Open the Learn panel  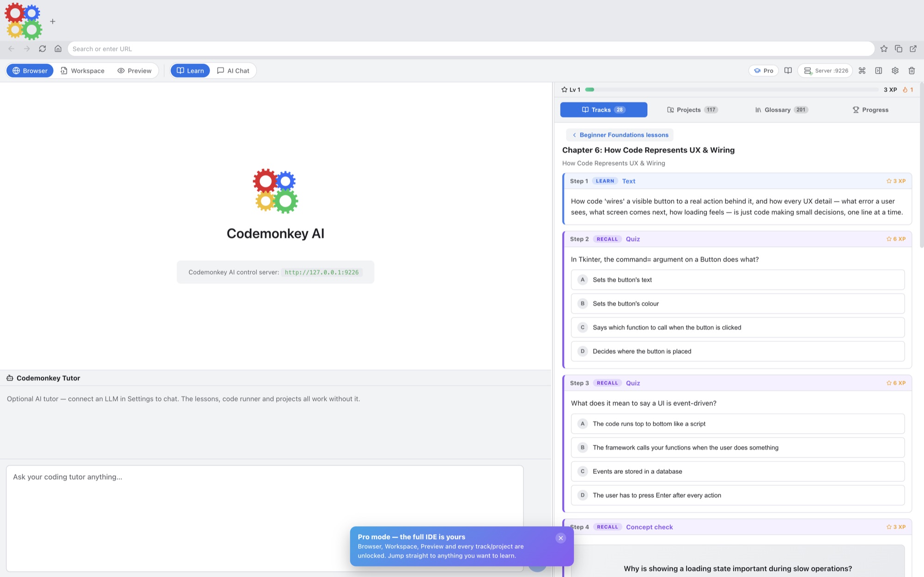coord(190,71)
